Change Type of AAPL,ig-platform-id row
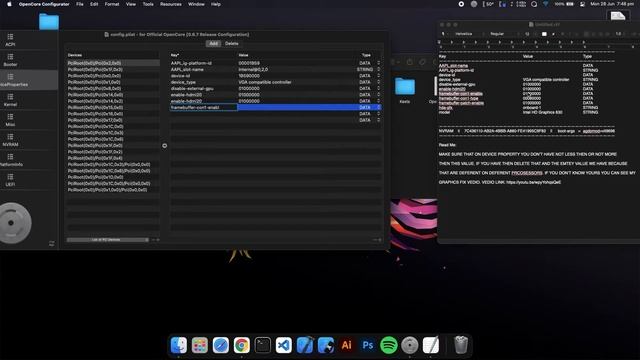This screenshot has height=360, width=640. [x=368, y=63]
